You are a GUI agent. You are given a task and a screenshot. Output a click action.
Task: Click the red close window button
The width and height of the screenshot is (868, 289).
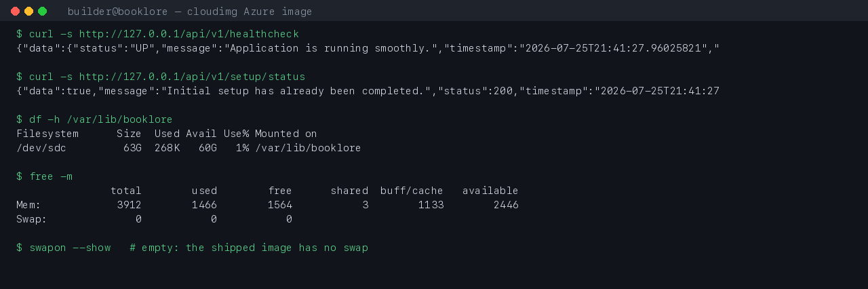coord(15,11)
